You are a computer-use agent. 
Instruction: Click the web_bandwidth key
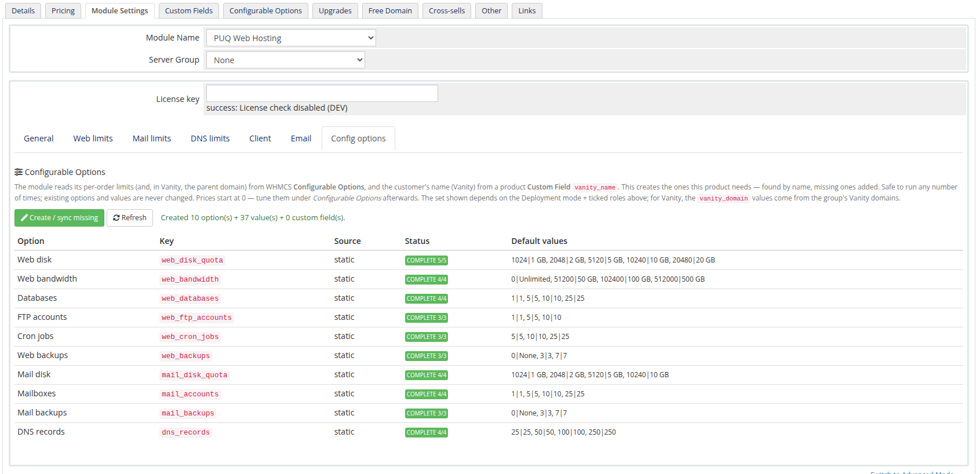[190, 280]
